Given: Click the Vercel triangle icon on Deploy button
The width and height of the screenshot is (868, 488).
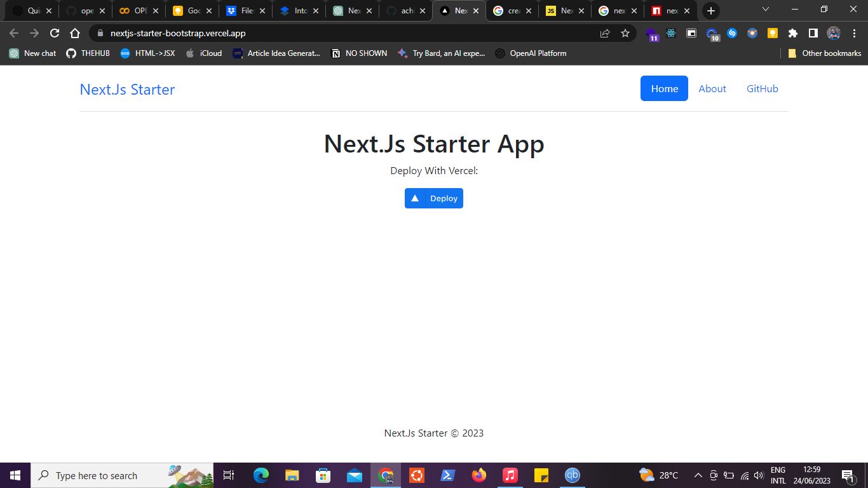Looking at the screenshot, I should (415, 198).
